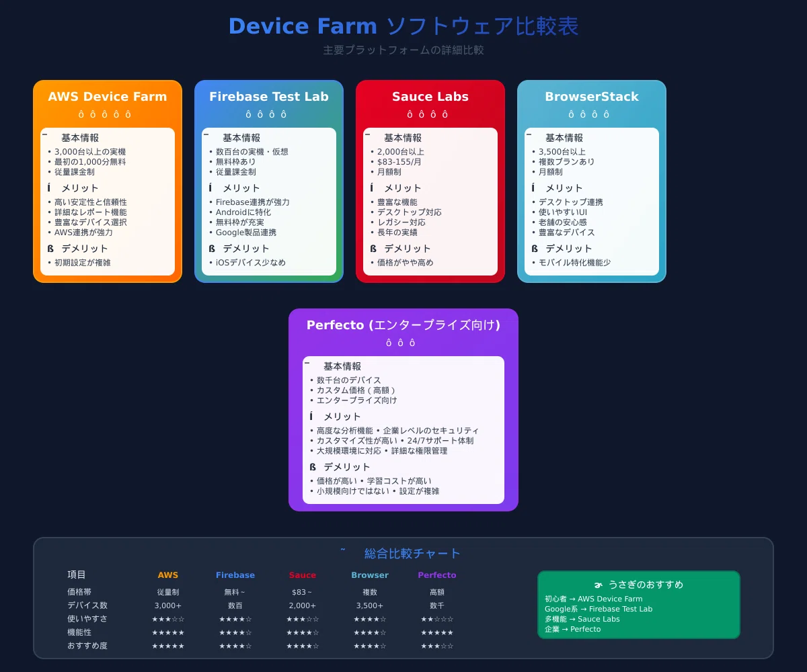Click the Browser column header in the chart
Screen dimensions: 807x672
coord(370,575)
